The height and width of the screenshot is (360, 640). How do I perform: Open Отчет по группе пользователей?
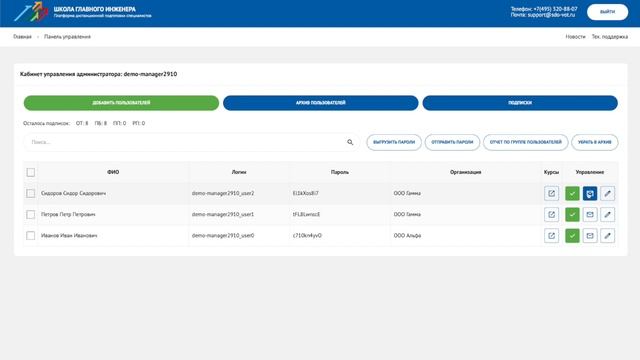pos(526,142)
